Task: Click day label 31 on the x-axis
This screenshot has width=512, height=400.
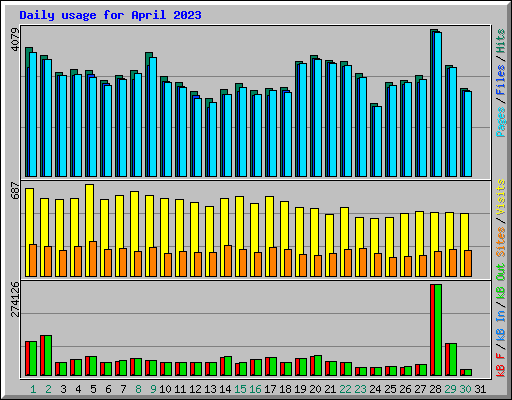Action: [x=480, y=389]
